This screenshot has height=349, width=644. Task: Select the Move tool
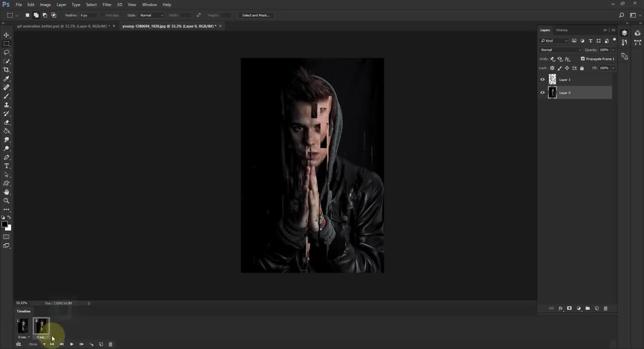[x=7, y=35]
